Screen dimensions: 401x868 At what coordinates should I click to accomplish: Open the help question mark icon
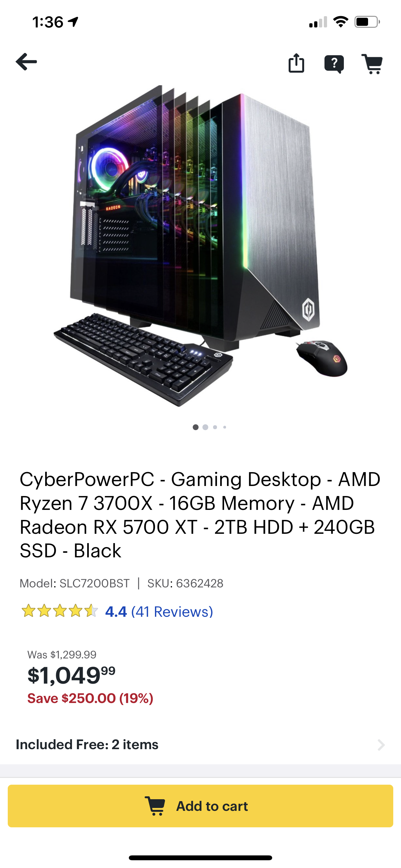(x=334, y=64)
